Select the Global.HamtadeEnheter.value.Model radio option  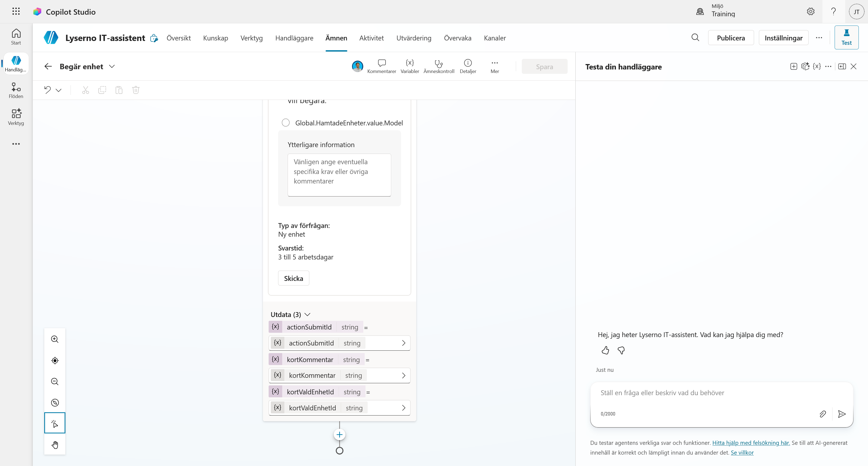point(286,123)
